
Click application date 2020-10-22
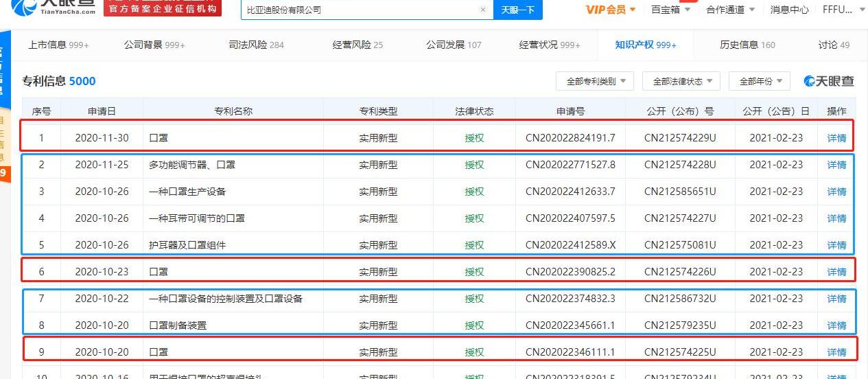click(102, 299)
